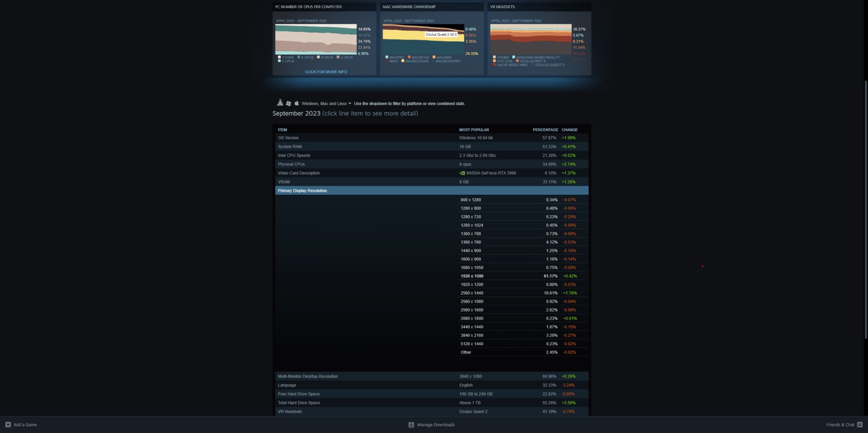The height and width of the screenshot is (433, 868).
Task: Open the VR Headsets chart
Action: (539, 39)
